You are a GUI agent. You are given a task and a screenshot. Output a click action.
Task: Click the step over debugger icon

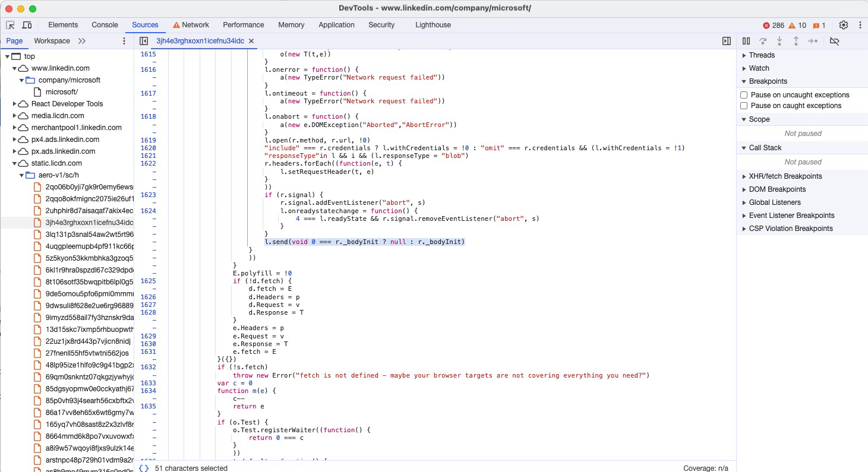click(x=763, y=41)
